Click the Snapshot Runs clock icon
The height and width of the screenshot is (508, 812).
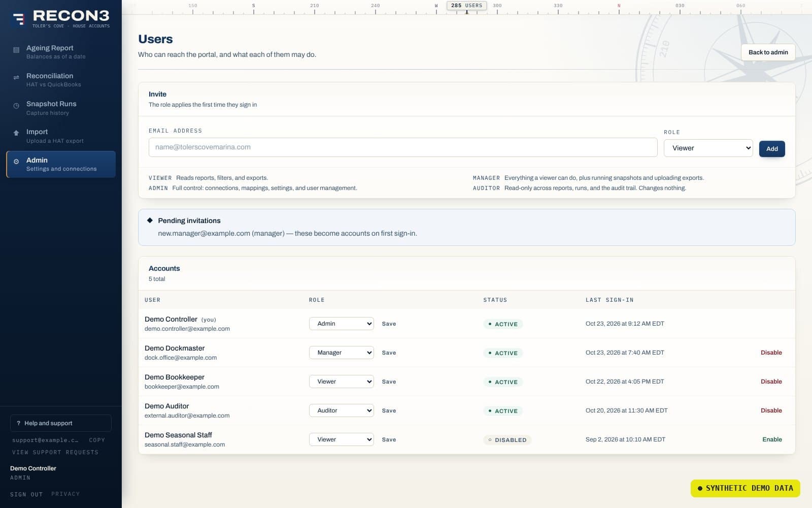tap(16, 106)
